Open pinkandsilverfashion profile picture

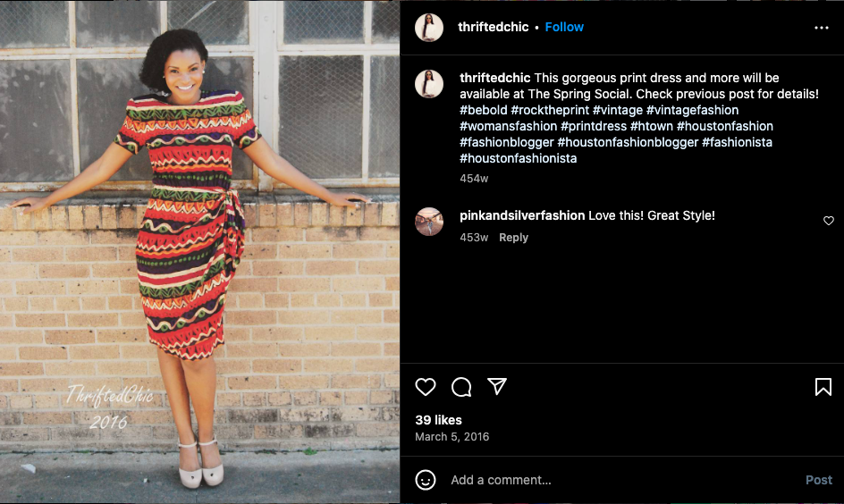[429, 222]
